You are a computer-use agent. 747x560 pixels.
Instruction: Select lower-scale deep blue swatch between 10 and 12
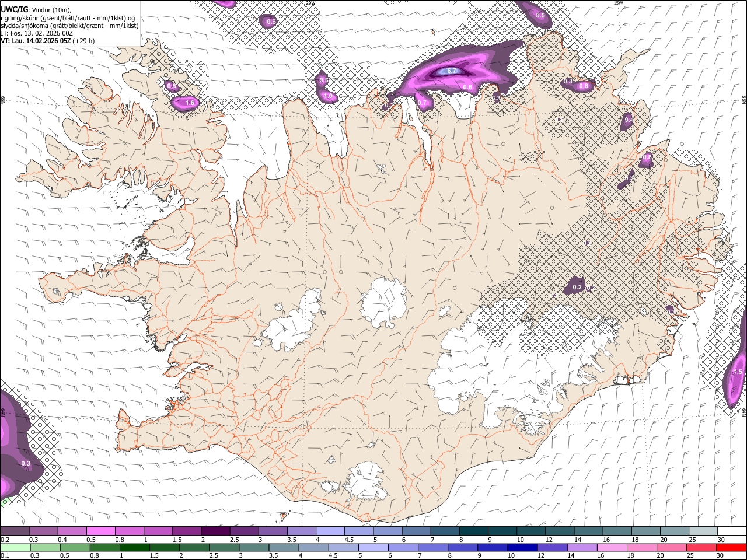pyautogui.click(x=523, y=547)
